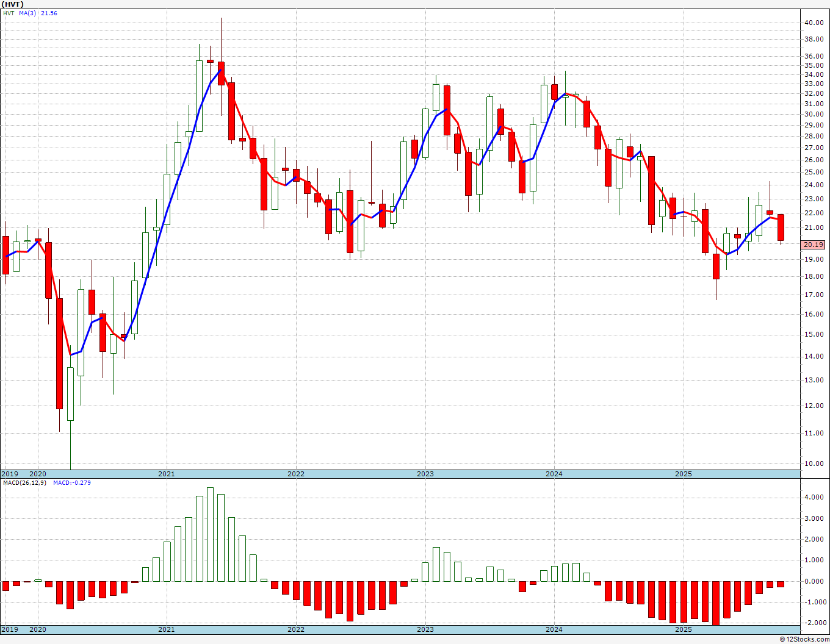Click the positive 1.000 MACD axis label
Image resolution: width=830 pixels, height=644 pixels.
[814, 560]
